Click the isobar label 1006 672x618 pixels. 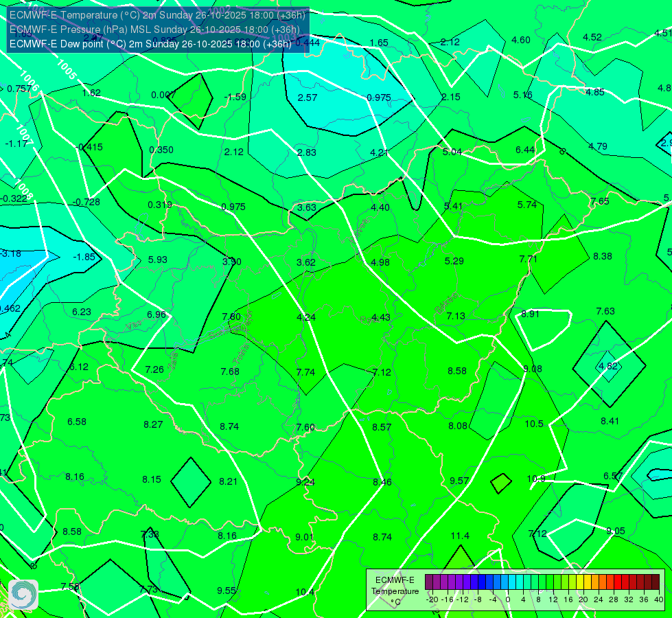tap(29, 80)
